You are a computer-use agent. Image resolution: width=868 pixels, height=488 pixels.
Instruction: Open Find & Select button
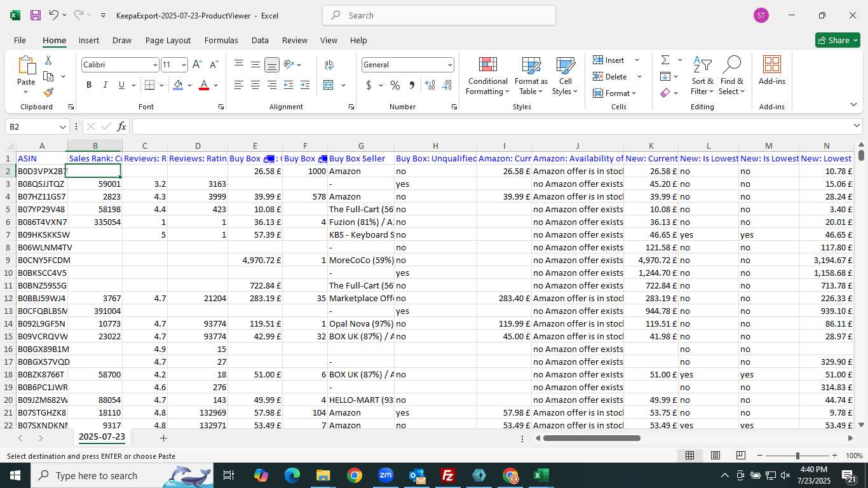click(x=731, y=75)
